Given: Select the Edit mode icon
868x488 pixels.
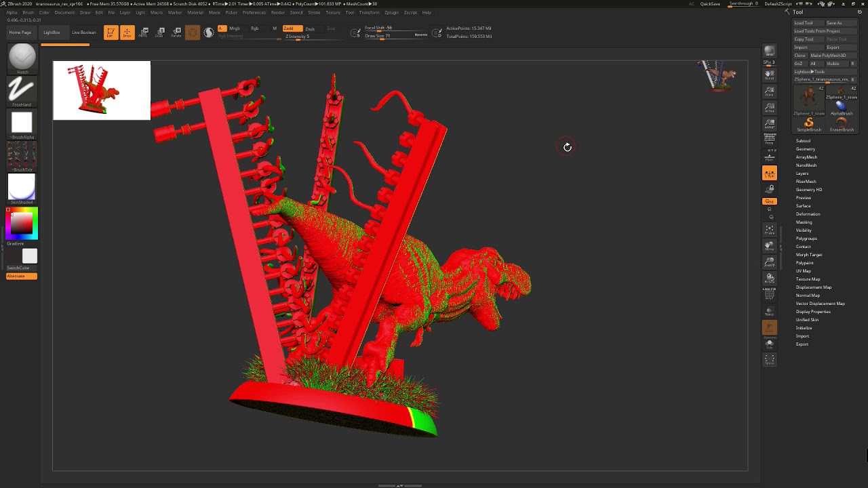Looking at the screenshot, I should [x=111, y=33].
